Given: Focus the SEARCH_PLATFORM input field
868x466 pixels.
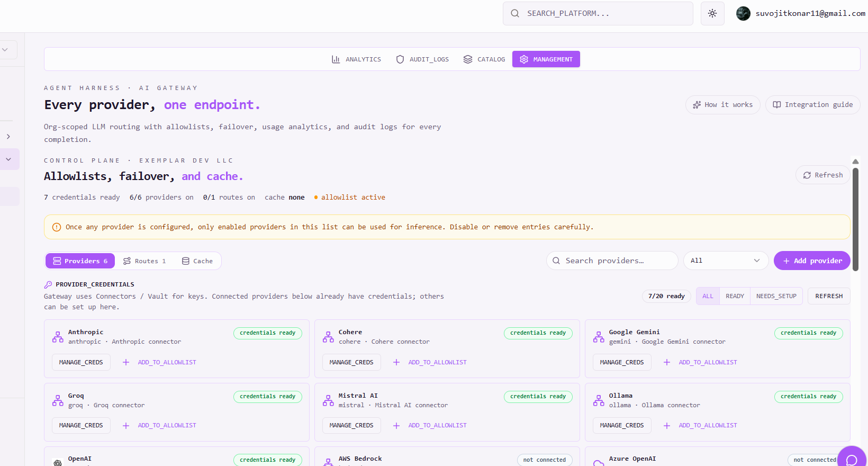Looking at the screenshot, I should pos(598,13).
